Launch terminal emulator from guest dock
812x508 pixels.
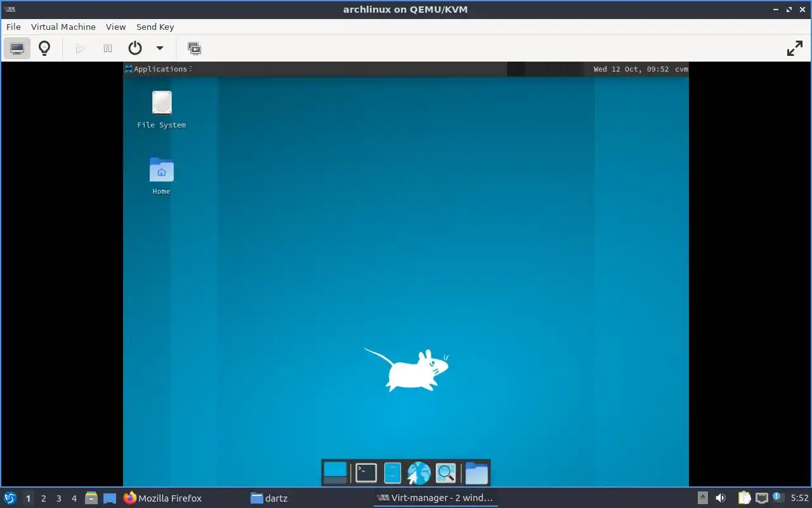(x=366, y=472)
